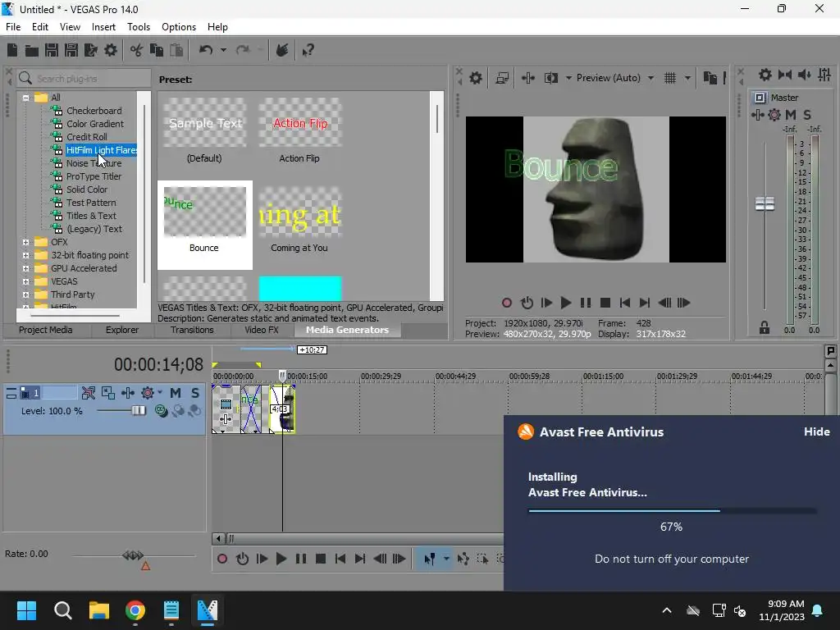This screenshot has height=630, width=840.
Task: Expand the Third Party folder
Action: click(x=25, y=294)
